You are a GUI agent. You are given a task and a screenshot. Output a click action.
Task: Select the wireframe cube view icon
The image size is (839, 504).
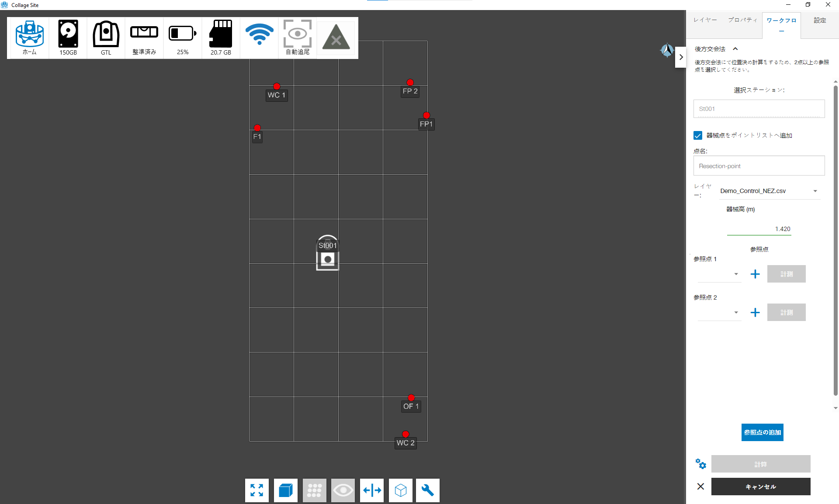coord(401,490)
